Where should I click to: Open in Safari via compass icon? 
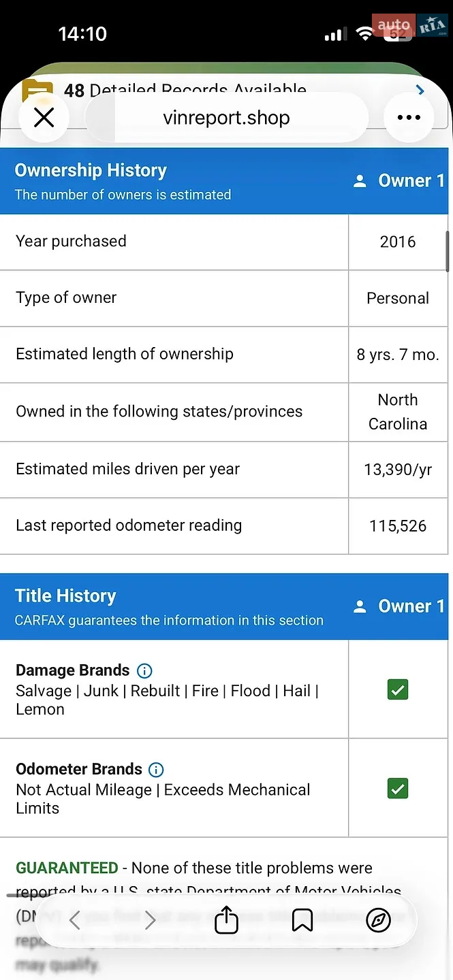pyautogui.click(x=378, y=921)
